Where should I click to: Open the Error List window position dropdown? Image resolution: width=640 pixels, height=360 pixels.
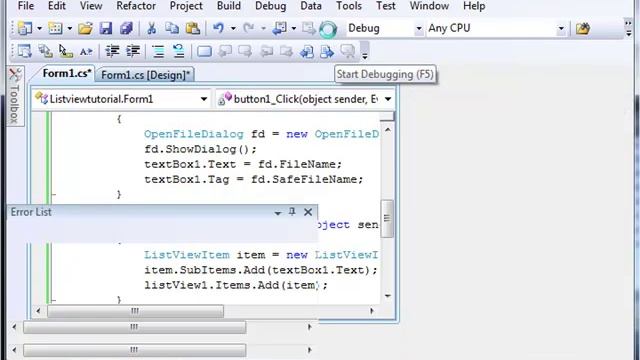click(x=278, y=213)
